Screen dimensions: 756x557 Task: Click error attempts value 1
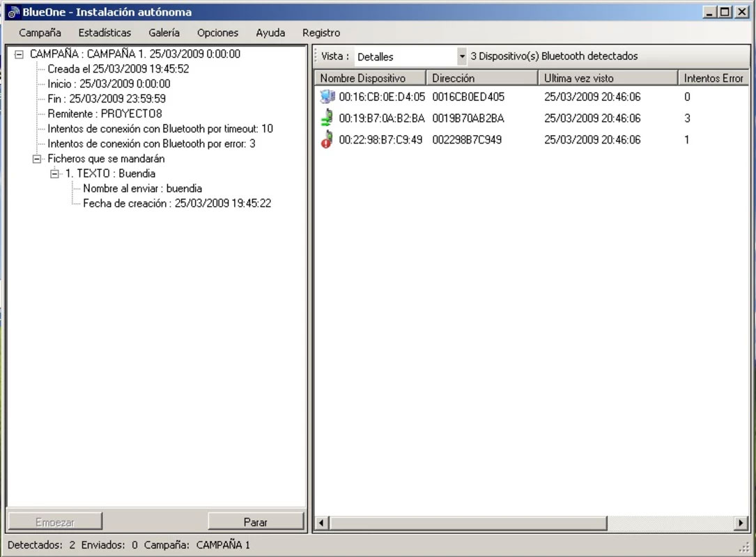pyautogui.click(x=687, y=140)
